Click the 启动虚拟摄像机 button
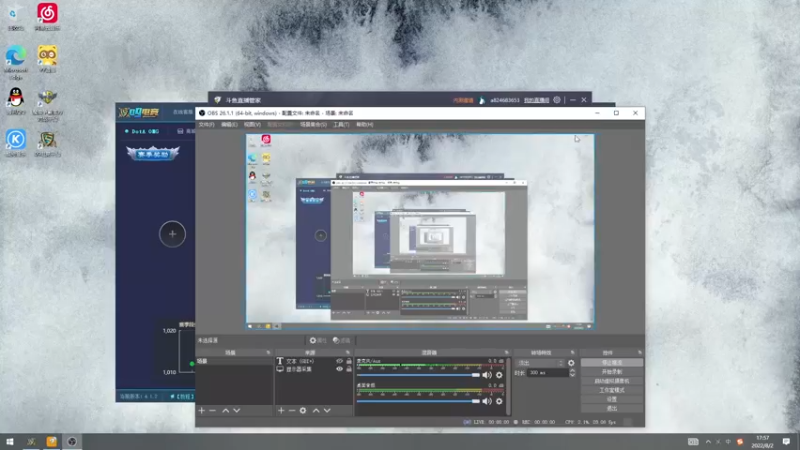Screen dimensions: 800x450 click(x=612, y=381)
